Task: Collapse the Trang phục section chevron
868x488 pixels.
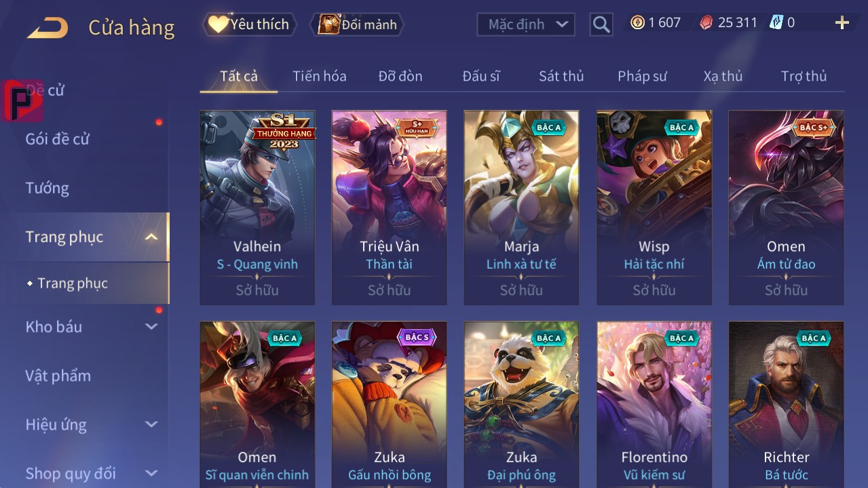Action: pyautogui.click(x=151, y=237)
